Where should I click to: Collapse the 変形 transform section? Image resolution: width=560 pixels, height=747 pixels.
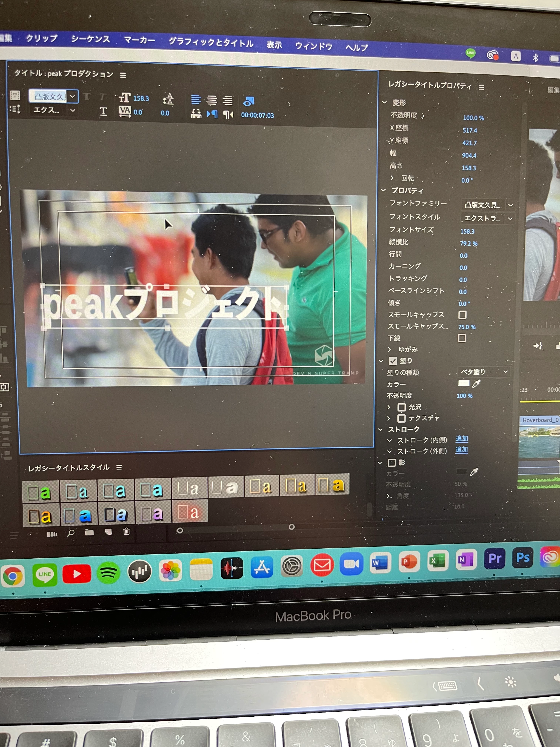tap(384, 102)
